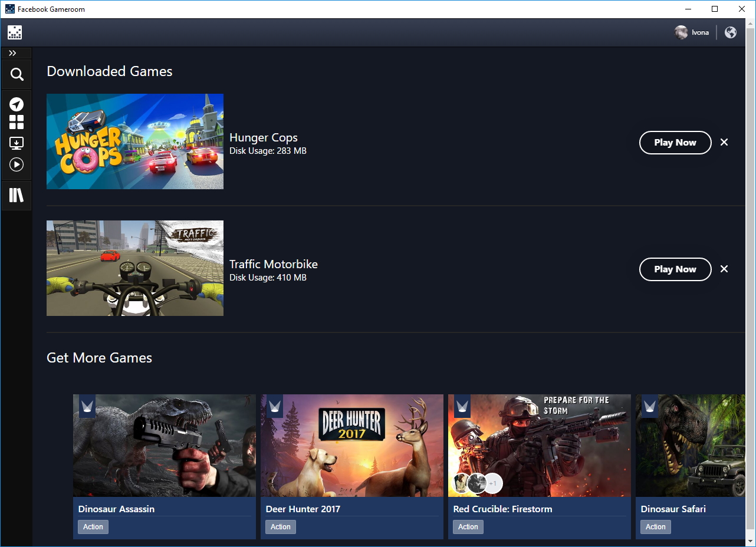The width and height of the screenshot is (756, 547).
Task: Open the world/notifications globe icon
Action: [x=730, y=32]
